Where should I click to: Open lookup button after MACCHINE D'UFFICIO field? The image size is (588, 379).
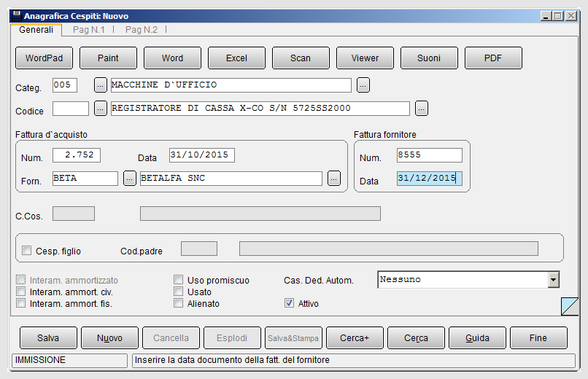point(363,85)
